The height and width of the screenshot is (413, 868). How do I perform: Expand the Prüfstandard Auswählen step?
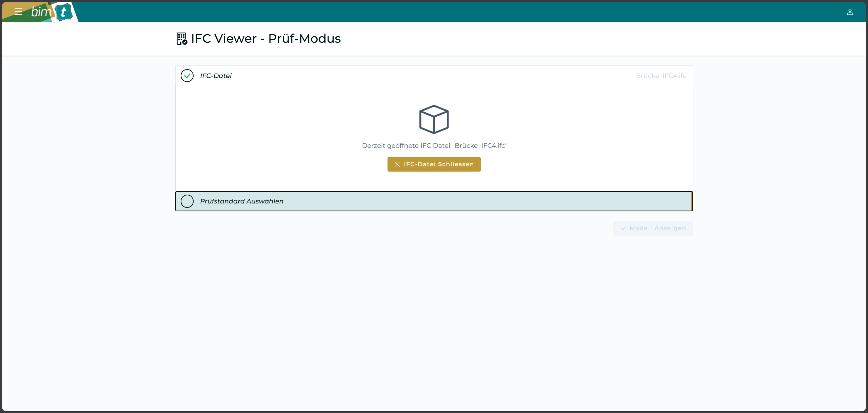tap(434, 201)
